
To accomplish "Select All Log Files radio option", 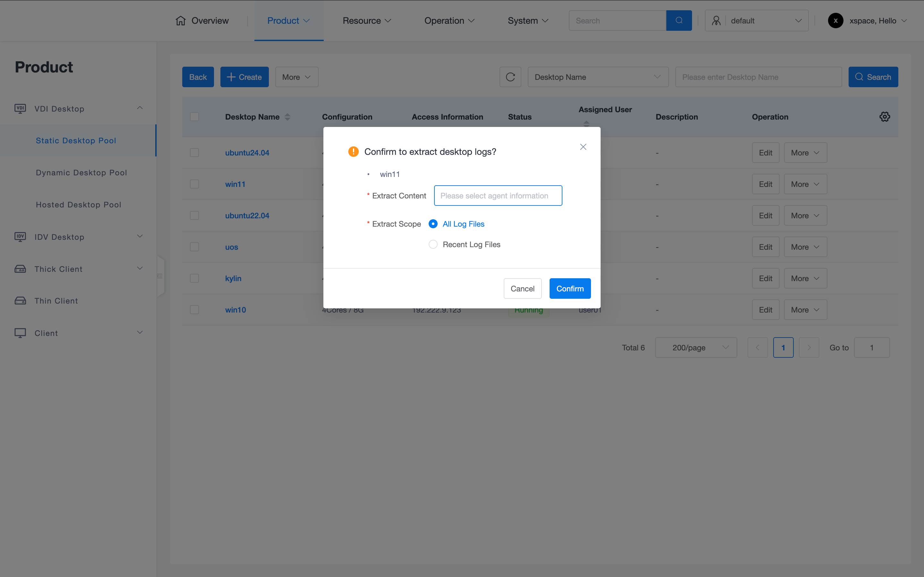I will 432,224.
